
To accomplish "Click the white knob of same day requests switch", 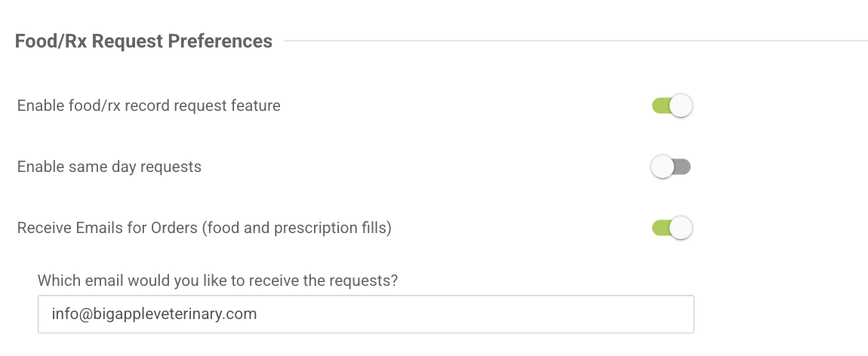I will coord(662,167).
